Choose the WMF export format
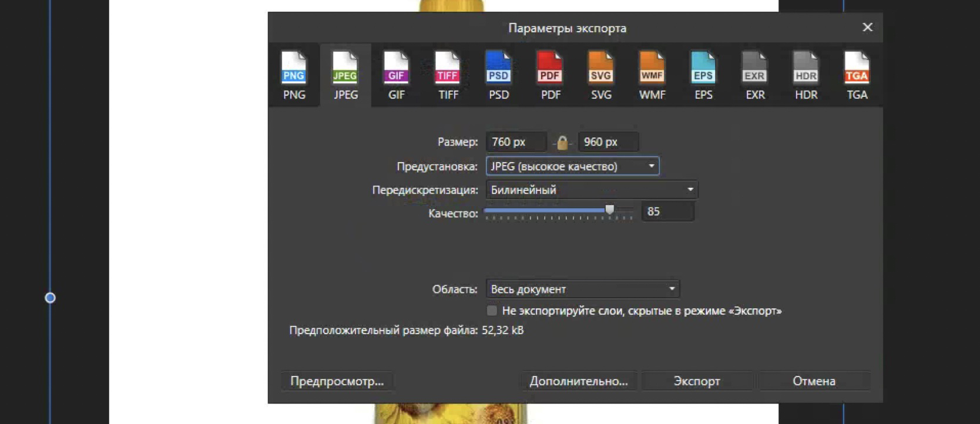Screen dimensions: 980x424 [652, 76]
